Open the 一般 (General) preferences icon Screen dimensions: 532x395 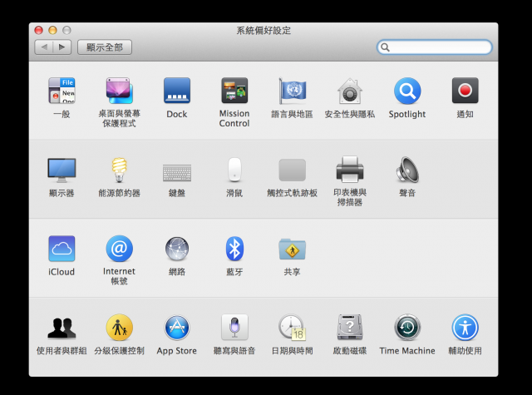pyautogui.click(x=62, y=91)
